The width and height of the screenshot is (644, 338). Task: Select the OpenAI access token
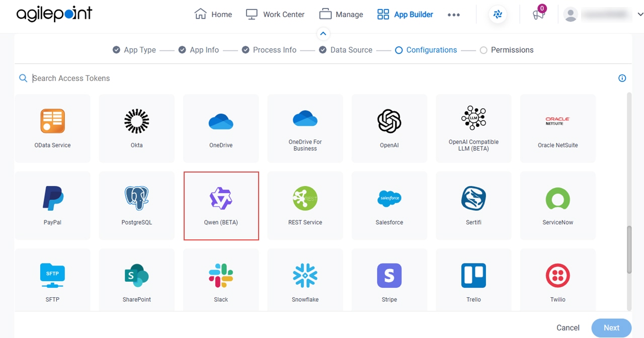[x=389, y=128]
